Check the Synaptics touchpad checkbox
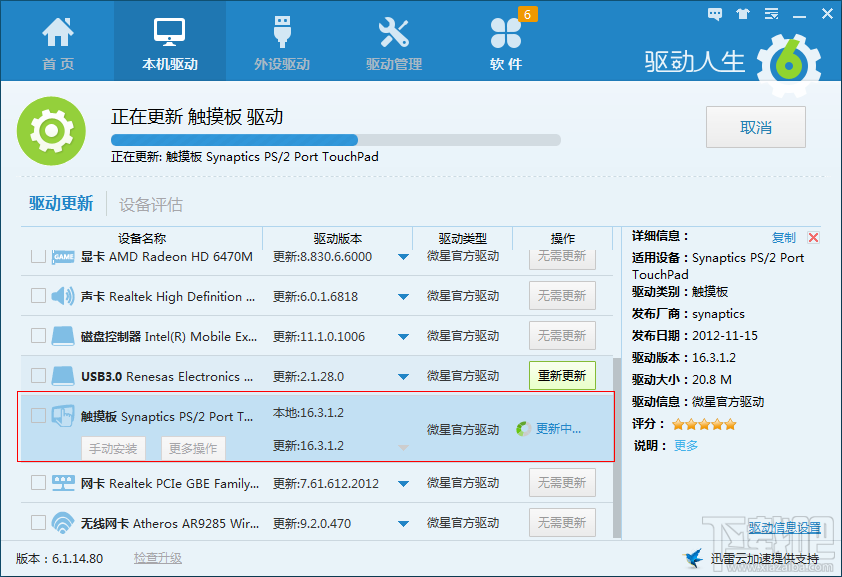Viewport: 842px width, 577px height. (x=38, y=415)
